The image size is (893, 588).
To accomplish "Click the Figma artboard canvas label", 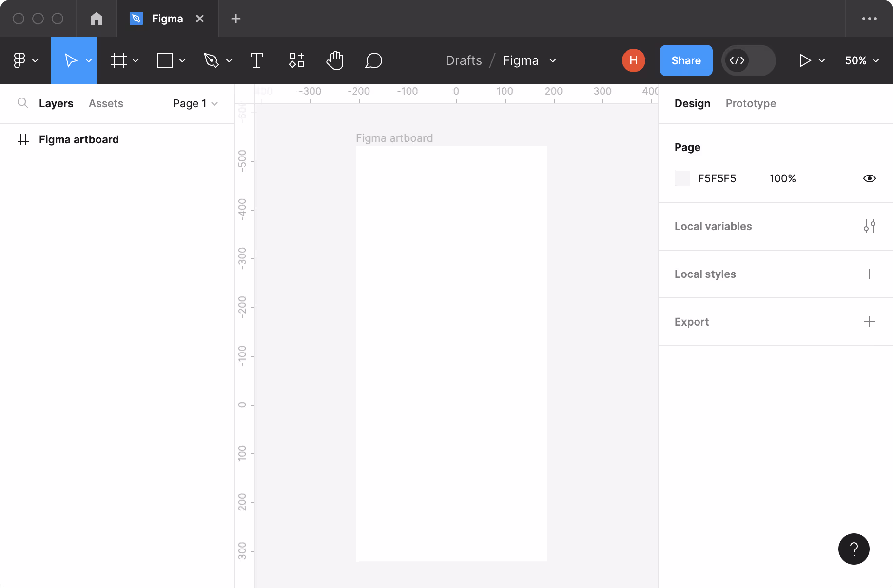I will tap(394, 138).
